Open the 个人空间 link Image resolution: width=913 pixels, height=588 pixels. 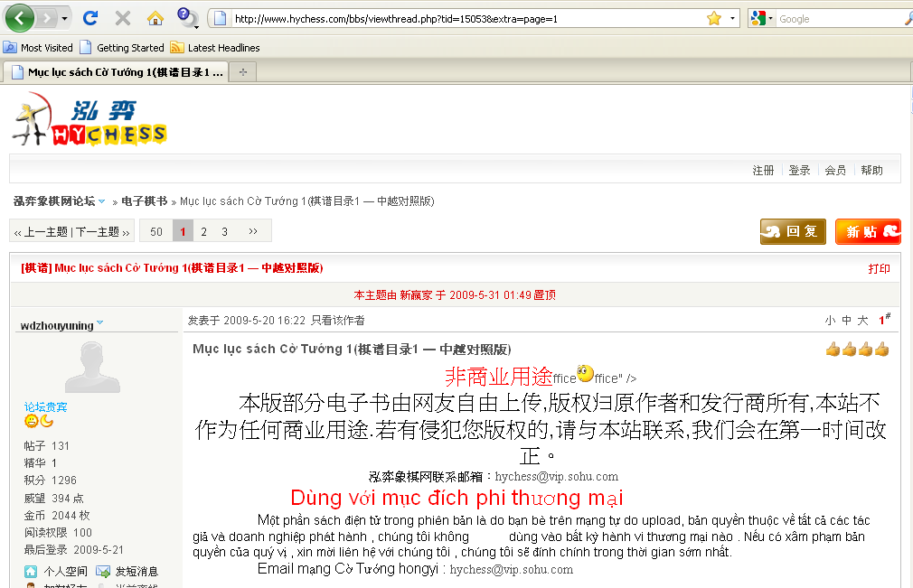tap(65, 571)
